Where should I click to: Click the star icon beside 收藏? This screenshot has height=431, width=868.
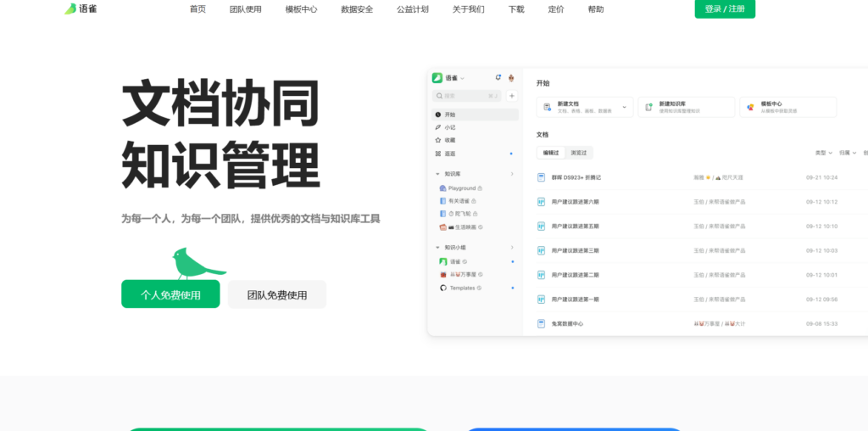point(438,140)
